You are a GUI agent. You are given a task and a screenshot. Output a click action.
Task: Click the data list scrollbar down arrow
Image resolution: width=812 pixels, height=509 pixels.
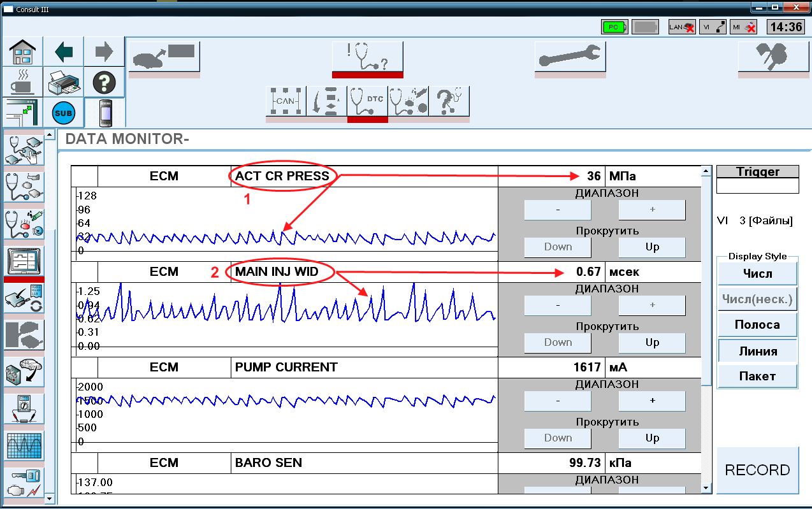pos(706,489)
